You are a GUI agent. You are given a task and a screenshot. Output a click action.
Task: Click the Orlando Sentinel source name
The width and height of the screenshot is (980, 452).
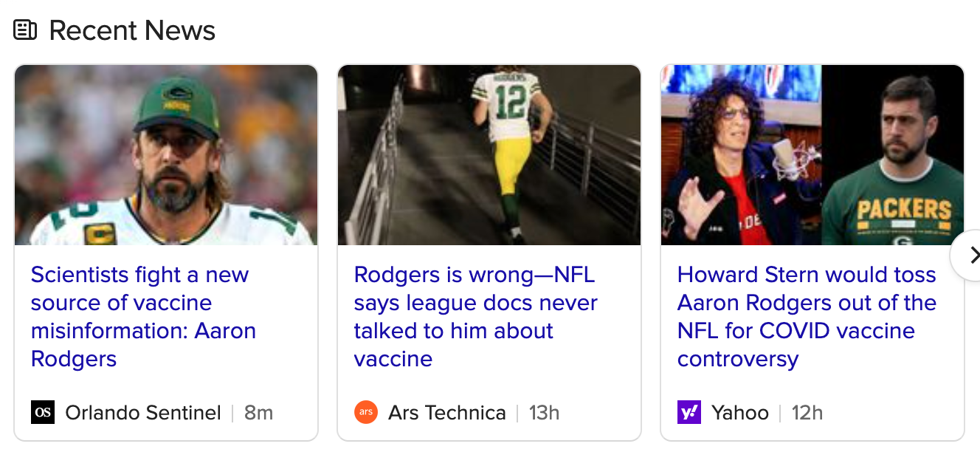tap(143, 412)
